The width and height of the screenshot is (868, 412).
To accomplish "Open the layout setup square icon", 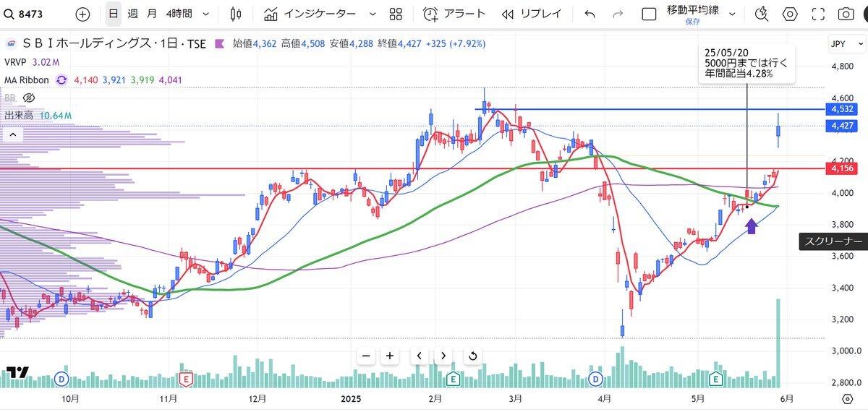I will 650,14.
